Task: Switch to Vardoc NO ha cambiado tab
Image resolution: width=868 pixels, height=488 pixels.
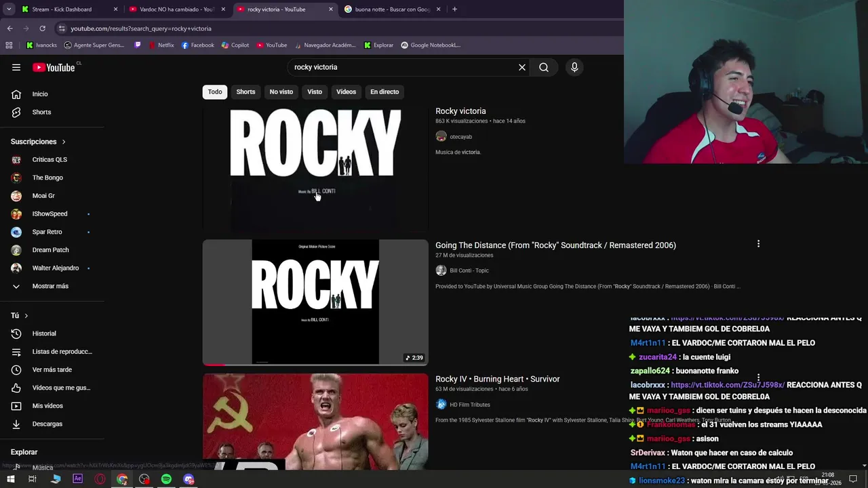Action: [176, 9]
